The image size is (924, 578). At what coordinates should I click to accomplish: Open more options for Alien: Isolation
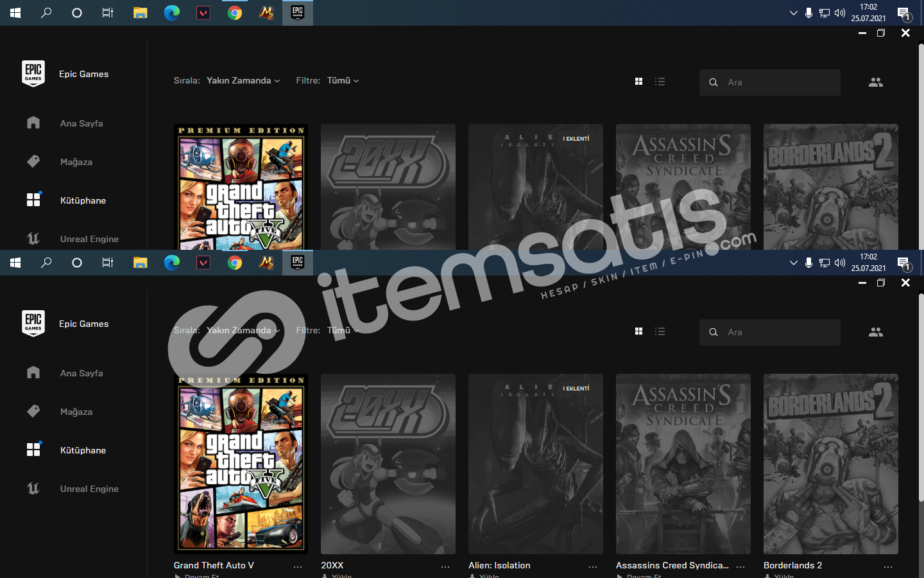pyautogui.click(x=593, y=566)
